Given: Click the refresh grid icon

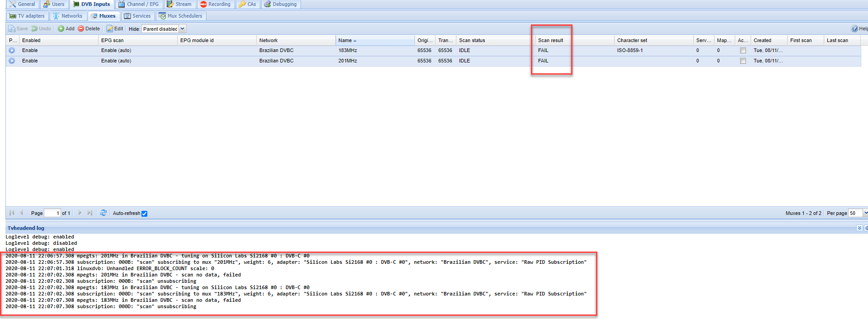Looking at the screenshot, I should point(103,213).
